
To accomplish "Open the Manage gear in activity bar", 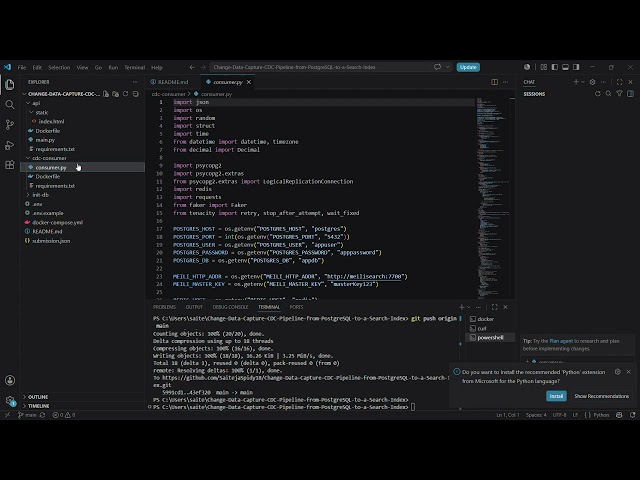I will [10, 401].
